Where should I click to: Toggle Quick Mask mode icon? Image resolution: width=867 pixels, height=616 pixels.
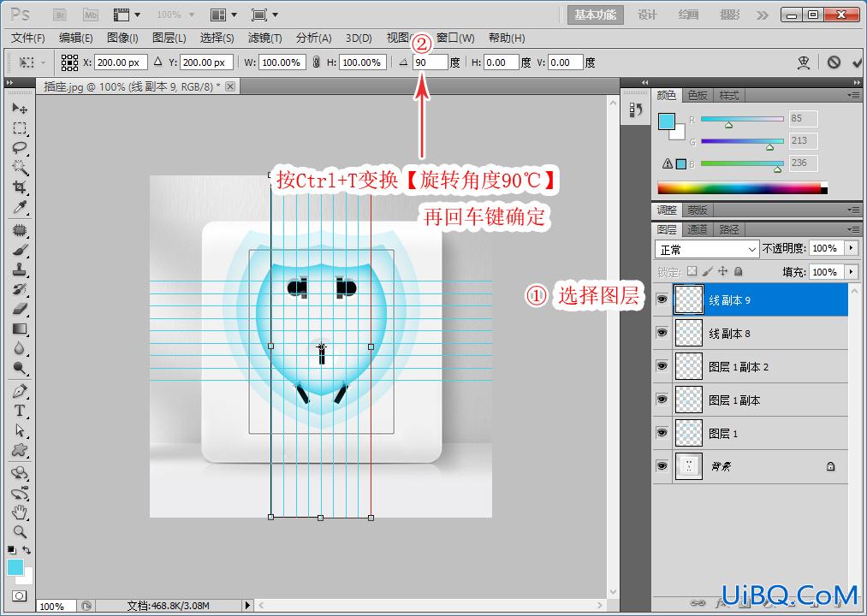20,596
